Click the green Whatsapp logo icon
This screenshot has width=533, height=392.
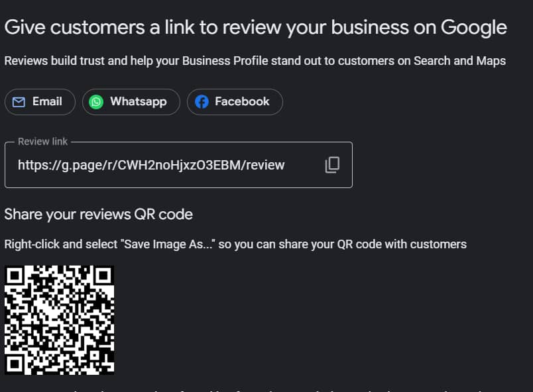click(x=96, y=102)
